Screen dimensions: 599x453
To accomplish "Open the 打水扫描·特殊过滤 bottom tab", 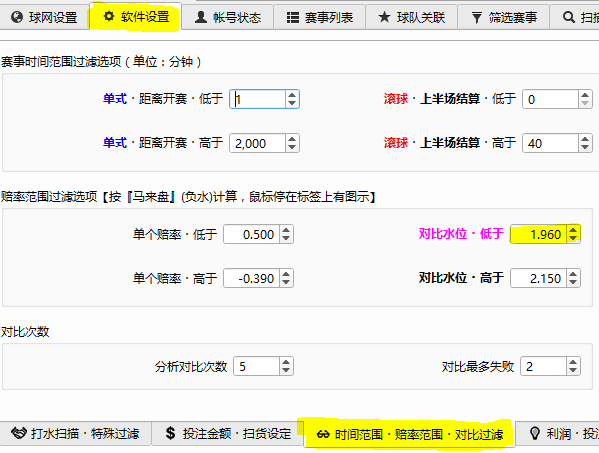I will click(x=75, y=434).
